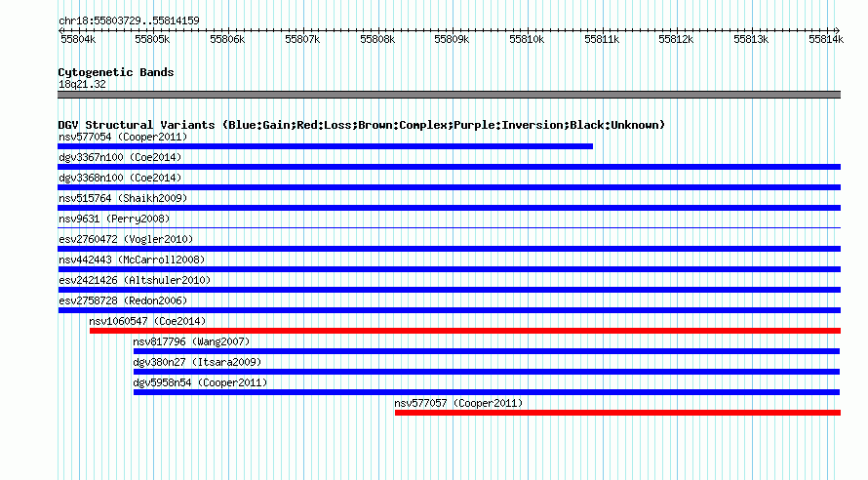Click the blue gain bar under dgv3367n100
Viewport: 868px width, 480px height.
pos(449,167)
